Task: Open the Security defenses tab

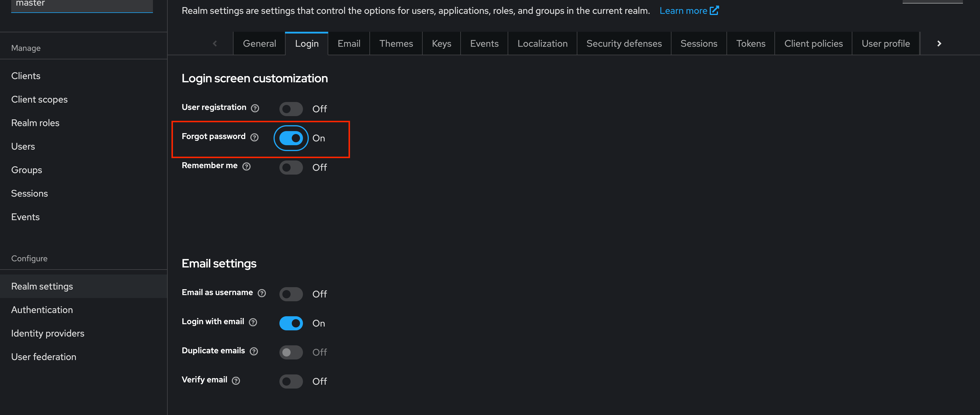Action: pos(624,43)
